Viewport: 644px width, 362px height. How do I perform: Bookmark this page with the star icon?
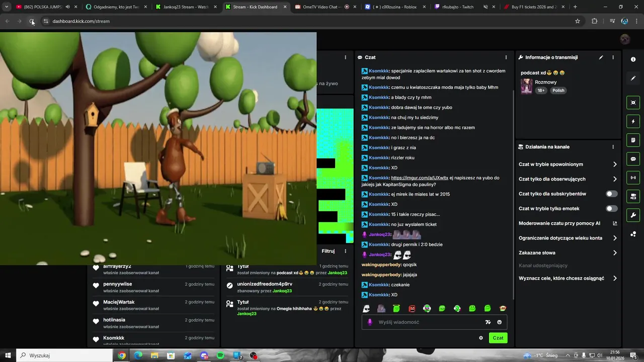tap(578, 21)
